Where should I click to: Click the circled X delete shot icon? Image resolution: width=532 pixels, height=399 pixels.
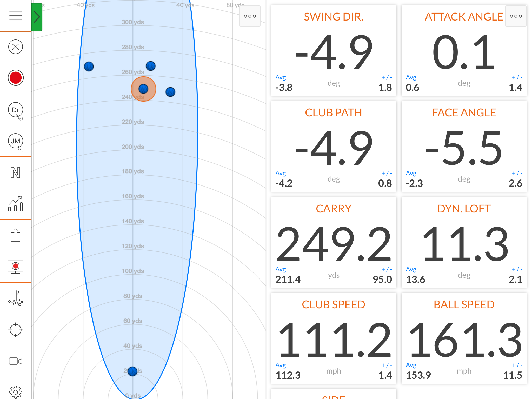tap(16, 47)
